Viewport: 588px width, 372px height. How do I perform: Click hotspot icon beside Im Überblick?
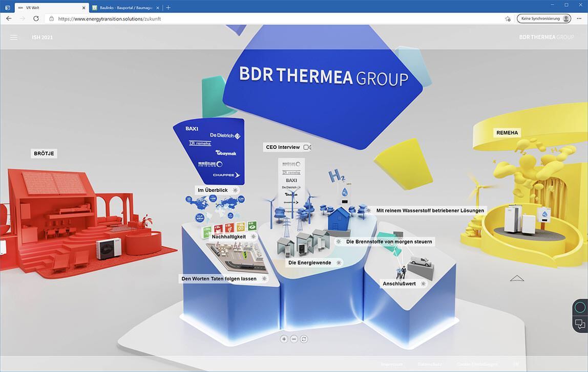click(x=235, y=190)
